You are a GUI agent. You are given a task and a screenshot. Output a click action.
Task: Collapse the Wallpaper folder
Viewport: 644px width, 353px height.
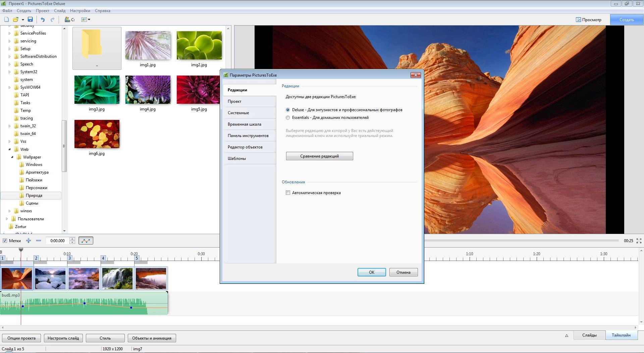[12, 157]
